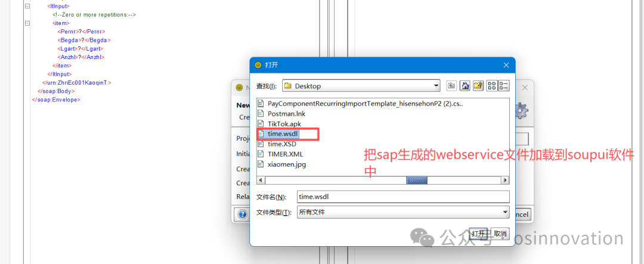Screen dimensions: 644x264
Task: Click the 取消 button
Action: pyautogui.click(x=500, y=233)
